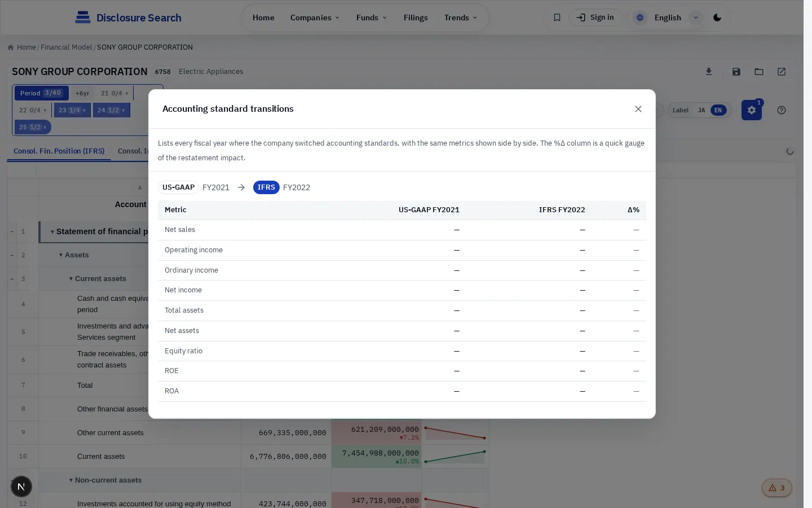Screen dimensions: 812x508
Task: Collapse row 2 using the minus marker
Action: pos(12,255)
